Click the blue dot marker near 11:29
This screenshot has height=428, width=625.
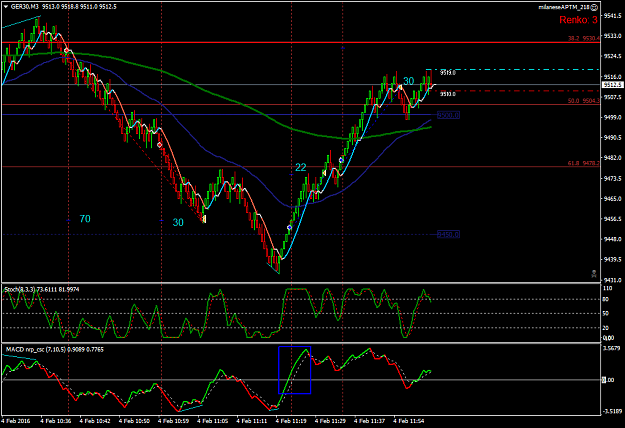point(341,160)
